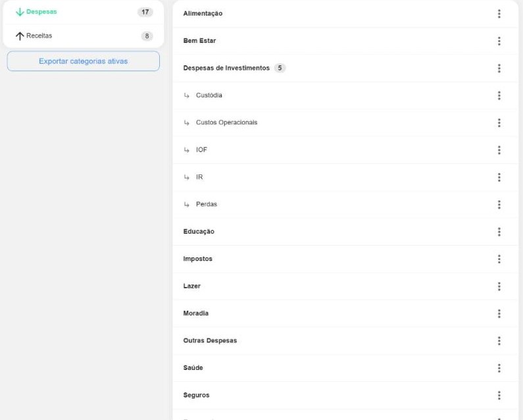
Task: Open options menu for Lazer
Action: coord(499,286)
